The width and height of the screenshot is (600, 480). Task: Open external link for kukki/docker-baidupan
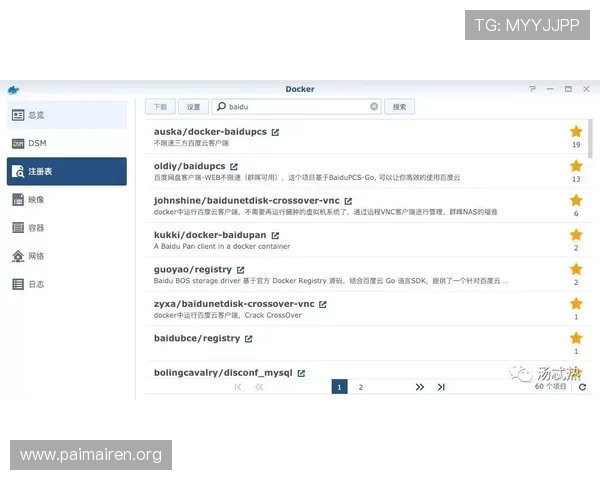(x=275, y=236)
